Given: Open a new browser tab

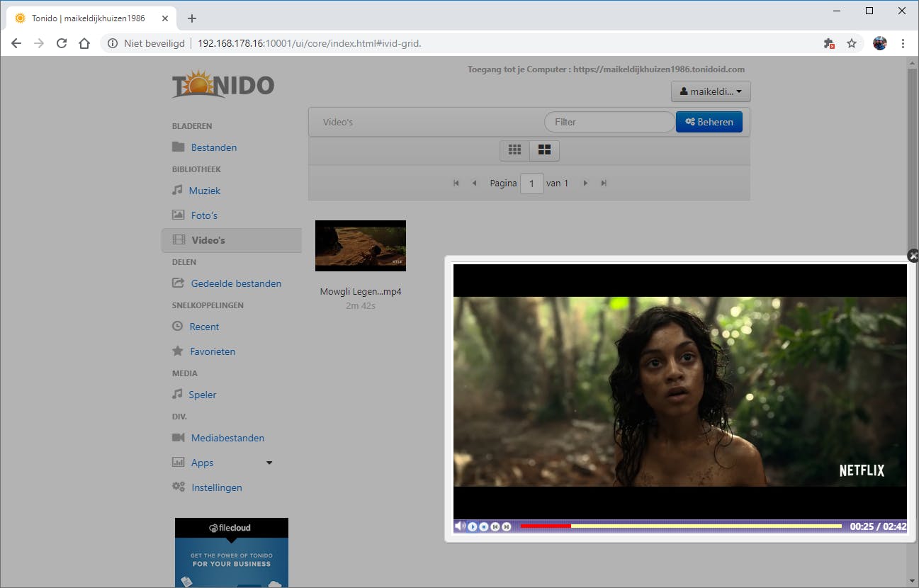Looking at the screenshot, I should (191, 18).
